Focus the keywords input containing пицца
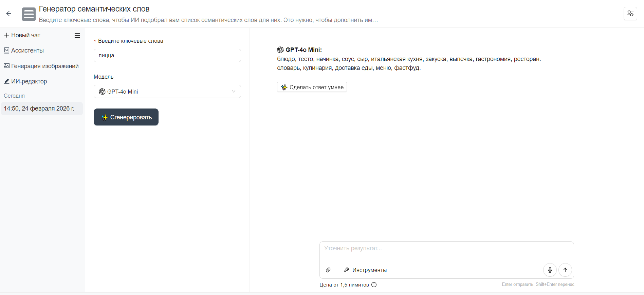 [167, 56]
